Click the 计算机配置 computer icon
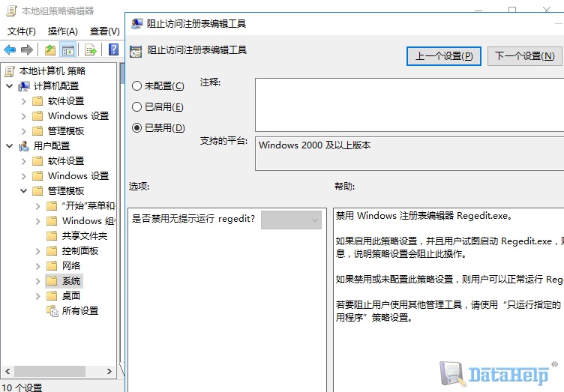Viewport: 564px width, 392px height. coord(24,86)
